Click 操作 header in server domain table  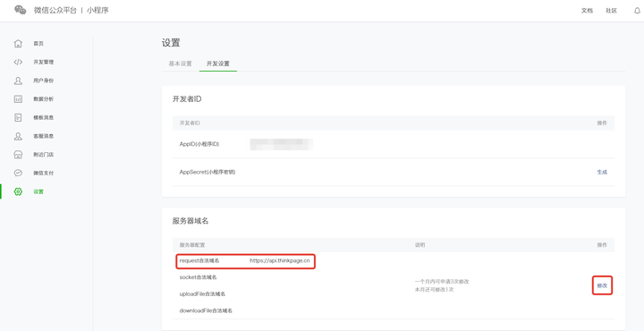(x=602, y=245)
